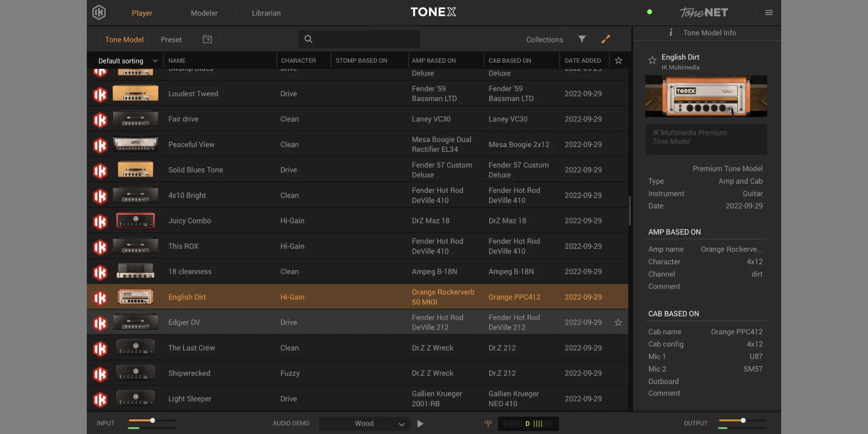Click the filter icon next to Collections
The height and width of the screenshot is (434, 868).
[x=582, y=39]
